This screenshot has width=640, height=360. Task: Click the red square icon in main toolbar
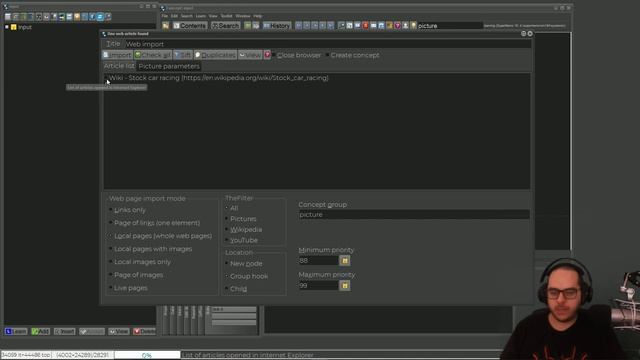[365, 26]
